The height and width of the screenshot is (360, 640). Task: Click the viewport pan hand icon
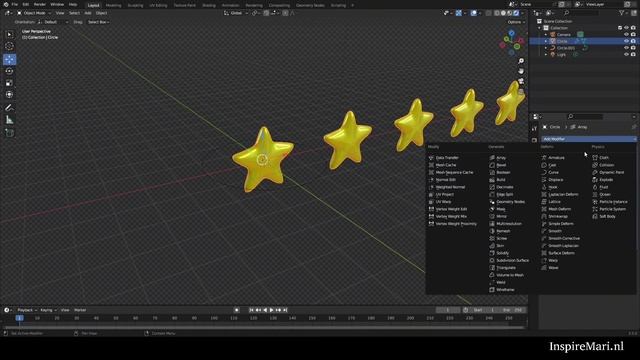(x=521, y=71)
